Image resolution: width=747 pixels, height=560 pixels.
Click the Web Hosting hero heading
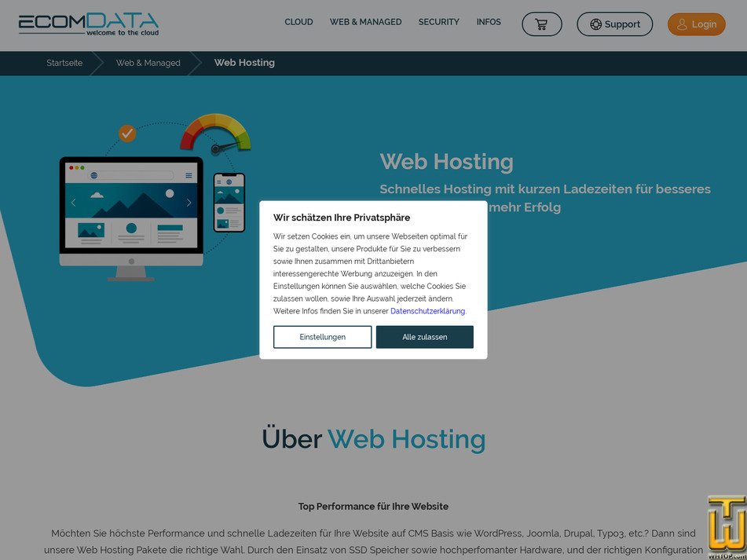pyautogui.click(x=446, y=162)
